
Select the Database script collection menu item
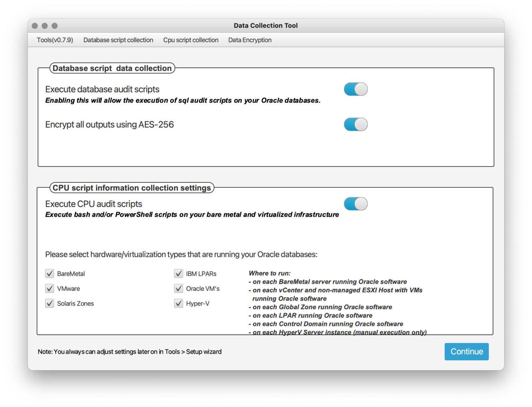tap(118, 40)
